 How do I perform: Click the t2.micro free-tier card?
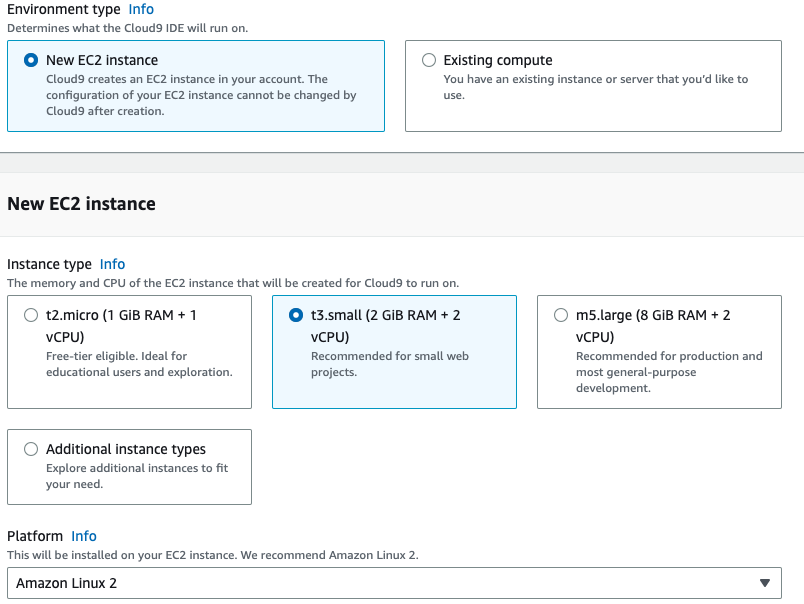click(x=129, y=352)
